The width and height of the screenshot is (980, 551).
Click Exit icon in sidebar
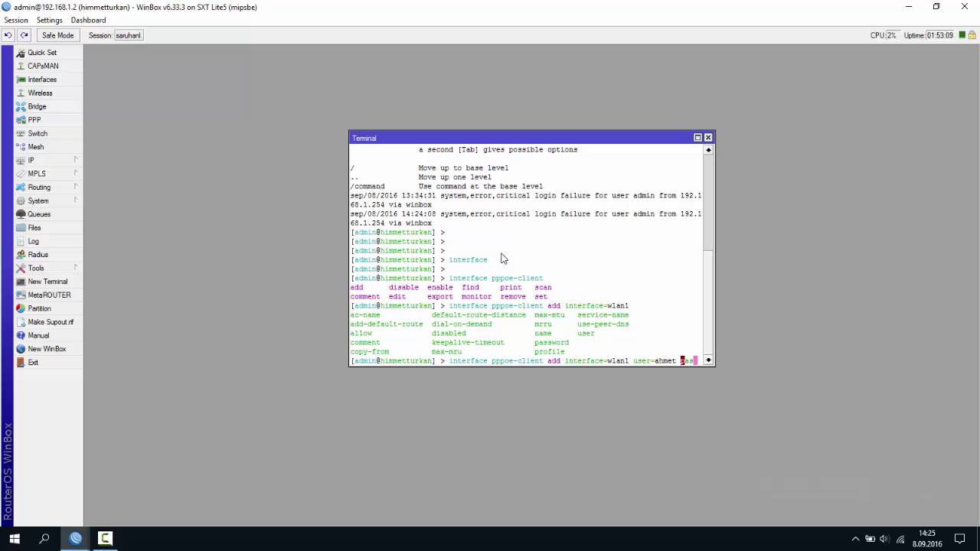(21, 363)
